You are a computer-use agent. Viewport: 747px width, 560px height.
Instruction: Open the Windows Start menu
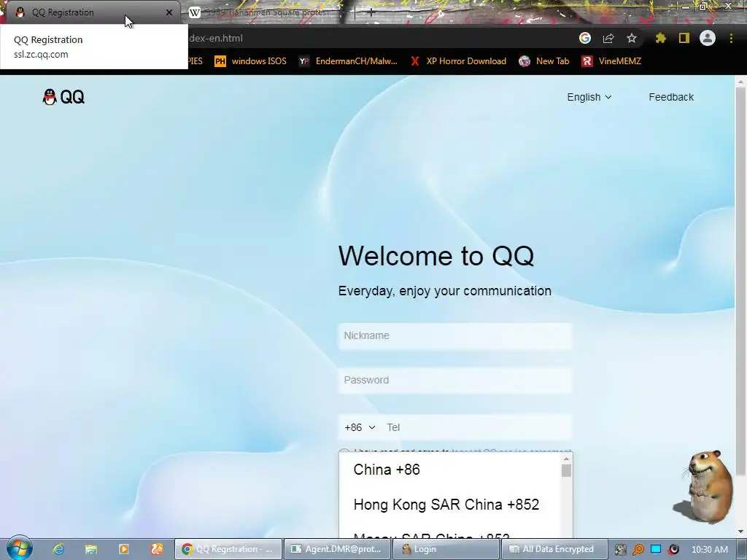coord(19,548)
